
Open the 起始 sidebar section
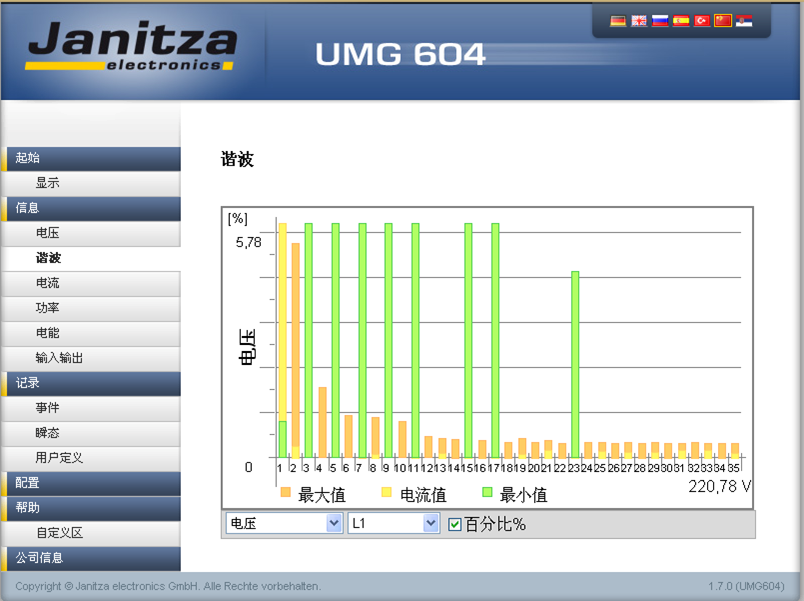[91, 158]
